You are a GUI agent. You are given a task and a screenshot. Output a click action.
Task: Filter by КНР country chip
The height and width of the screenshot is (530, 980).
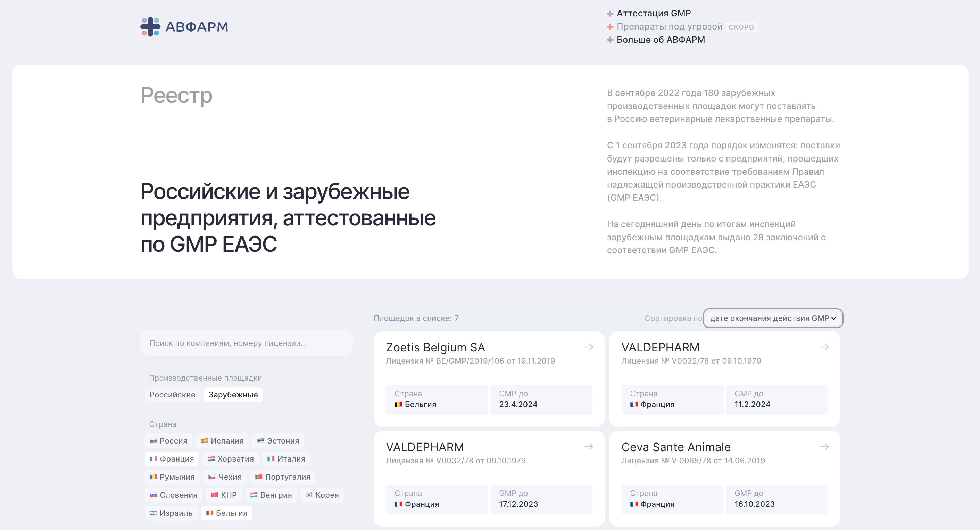point(224,495)
